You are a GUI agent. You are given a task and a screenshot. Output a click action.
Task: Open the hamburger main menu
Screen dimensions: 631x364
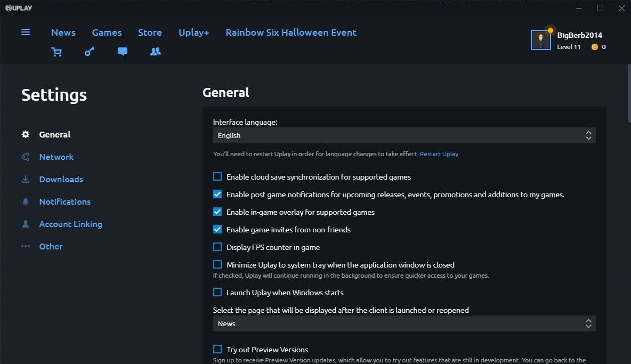[26, 32]
